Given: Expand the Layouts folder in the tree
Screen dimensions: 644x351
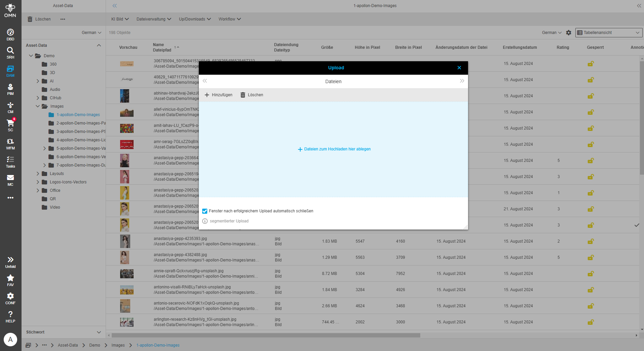Looking at the screenshot, I should point(38,173).
